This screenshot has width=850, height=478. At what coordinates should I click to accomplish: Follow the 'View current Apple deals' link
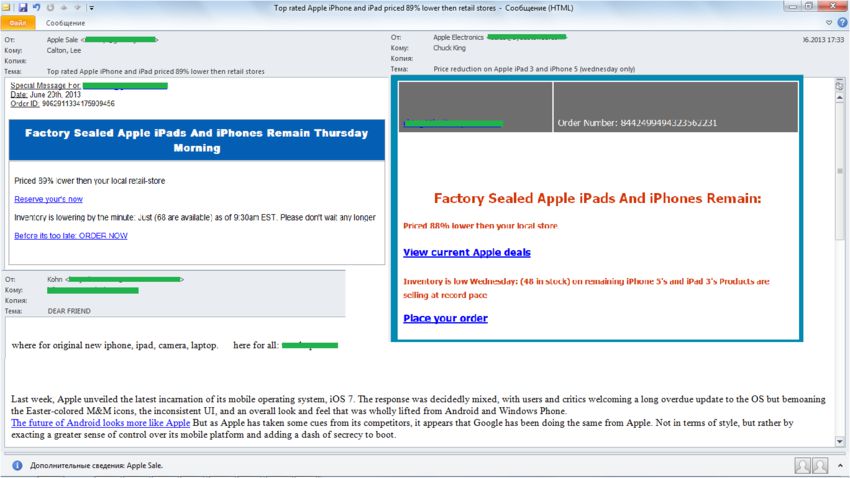467,253
